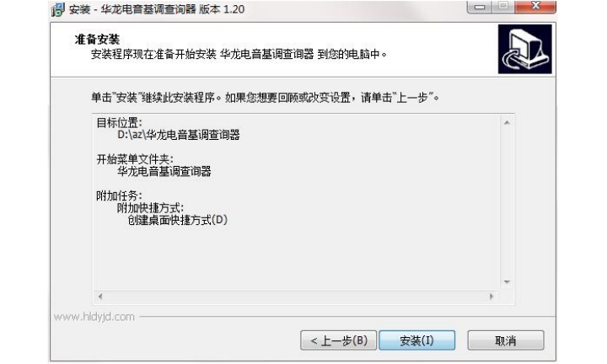Screen dimensions: 607x364
Task: Click the 开始菜单文件夹 line in summary
Action: pyautogui.click(x=135, y=159)
